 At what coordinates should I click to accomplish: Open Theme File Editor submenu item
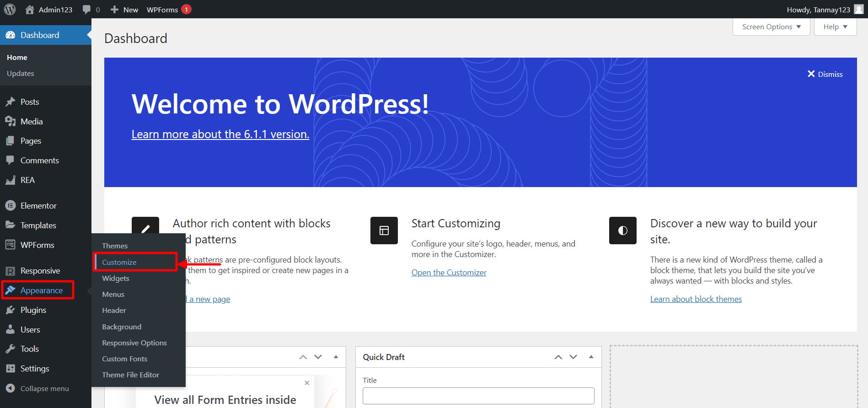pyautogui.click(x=131, y=375)
